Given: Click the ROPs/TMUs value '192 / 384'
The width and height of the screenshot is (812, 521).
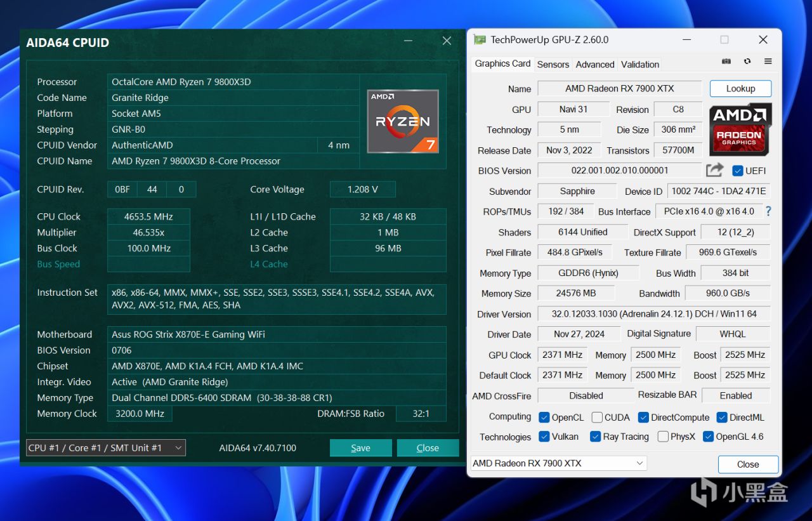Looking at the screenshot, I should pos(566,211).
